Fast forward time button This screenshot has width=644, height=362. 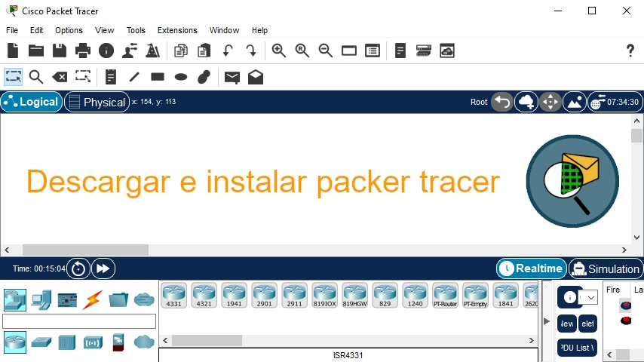tap(103, 268)
